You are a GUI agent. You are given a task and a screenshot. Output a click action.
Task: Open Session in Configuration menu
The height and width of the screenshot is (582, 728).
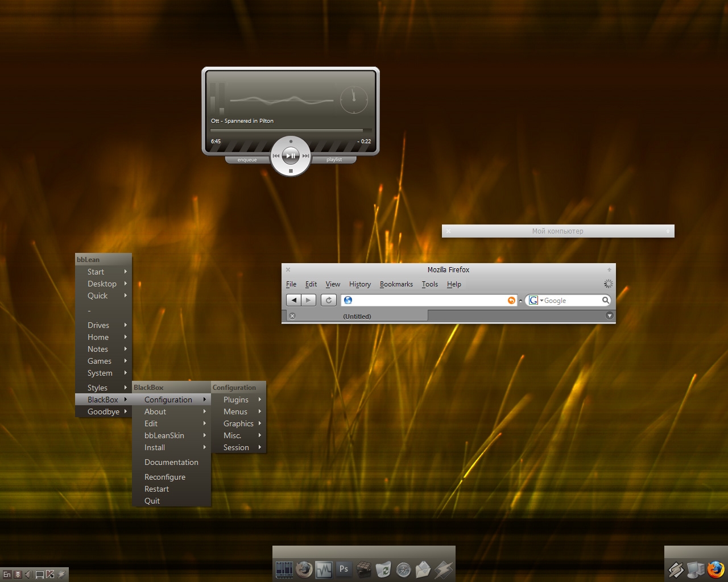[x=238, y=447]
